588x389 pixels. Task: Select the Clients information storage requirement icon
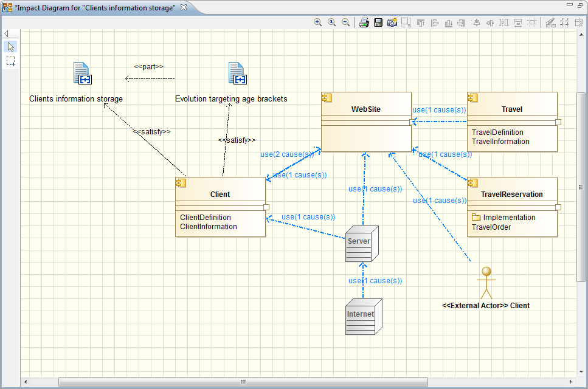83,73
